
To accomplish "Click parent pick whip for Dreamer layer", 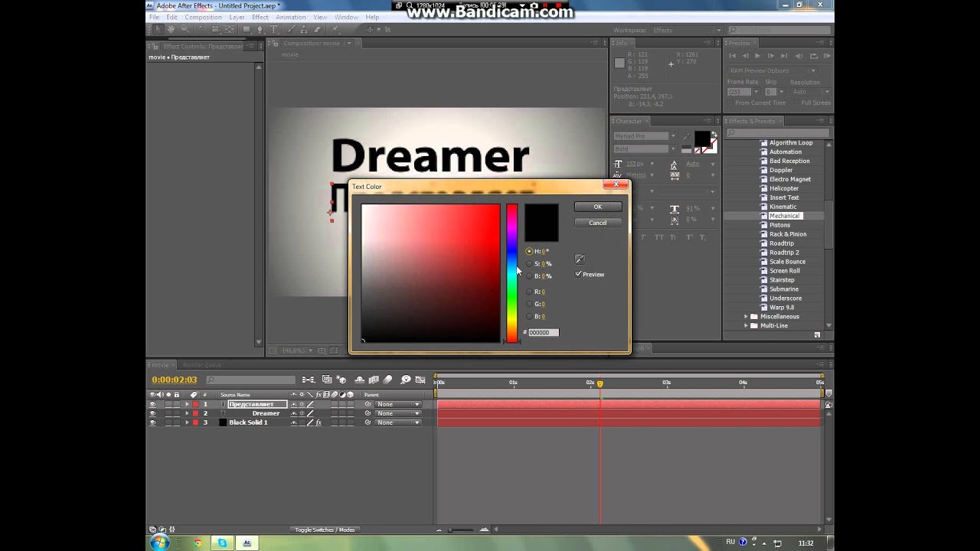I will point(367,413).
